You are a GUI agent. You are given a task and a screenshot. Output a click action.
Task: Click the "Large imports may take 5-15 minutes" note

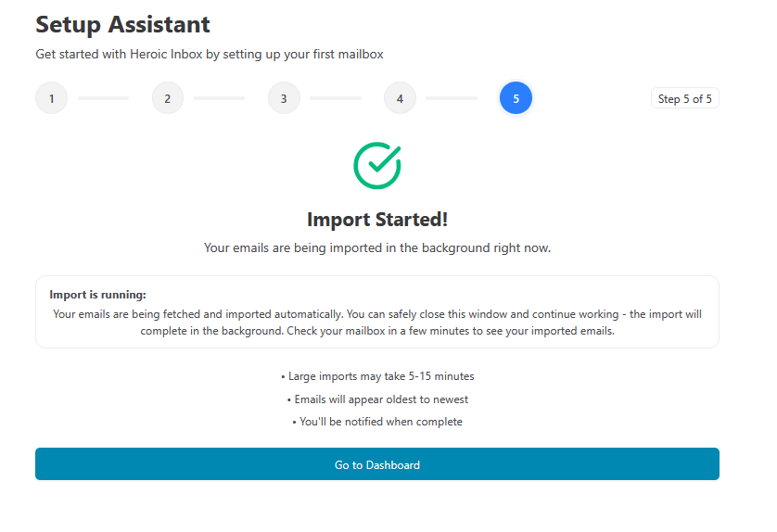pyautogui.click(x=376, y=376)
